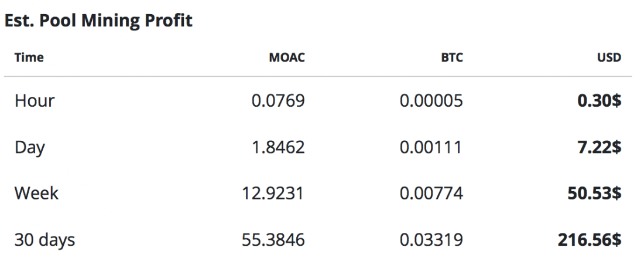The image size is (644, 261).
Task: Select the weekly MOAC value 12.9231
Action: click(x=274, y=193)
